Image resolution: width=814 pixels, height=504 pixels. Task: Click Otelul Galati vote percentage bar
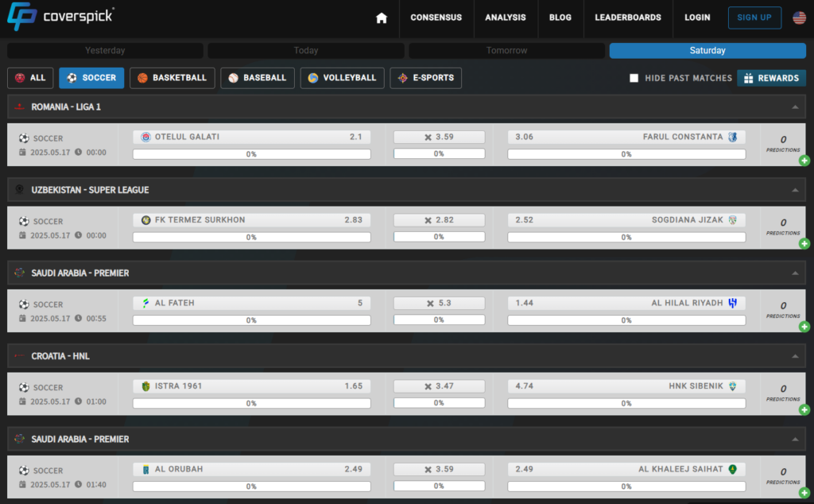tap(252, 154)
